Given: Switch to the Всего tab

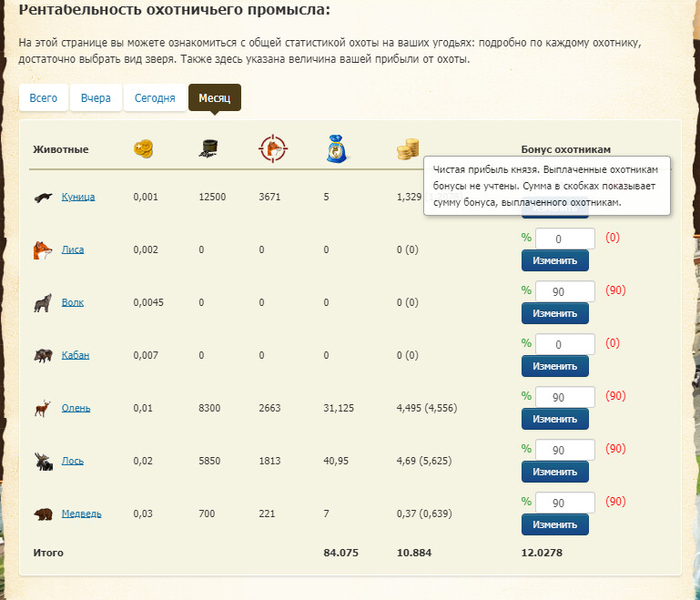Looking at the screenshot, I should (x=44, y=98).
